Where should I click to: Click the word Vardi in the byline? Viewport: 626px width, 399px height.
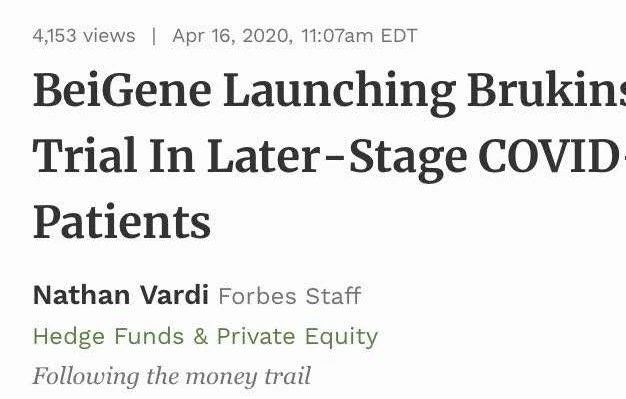point(174,295)
